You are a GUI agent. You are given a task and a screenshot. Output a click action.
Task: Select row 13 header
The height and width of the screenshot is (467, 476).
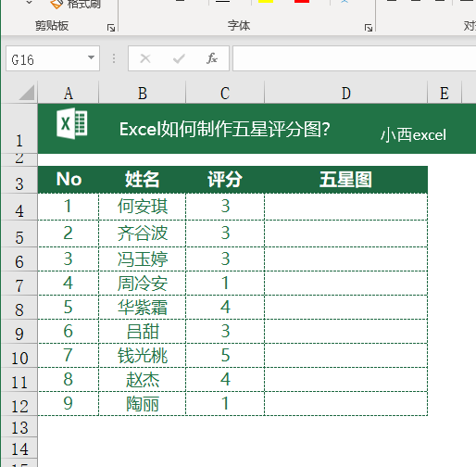click(x=19, y=427)
